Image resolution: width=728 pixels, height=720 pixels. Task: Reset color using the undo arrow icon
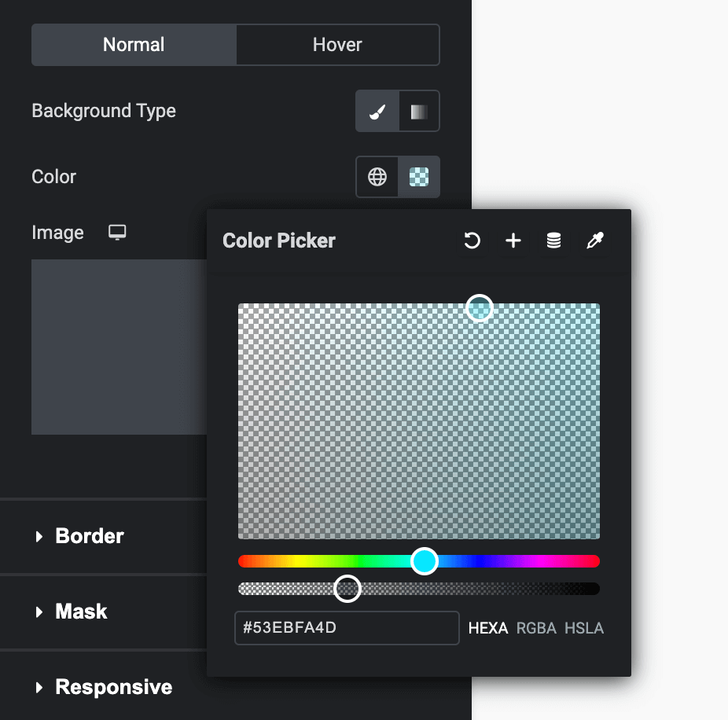tap(472, 241)
